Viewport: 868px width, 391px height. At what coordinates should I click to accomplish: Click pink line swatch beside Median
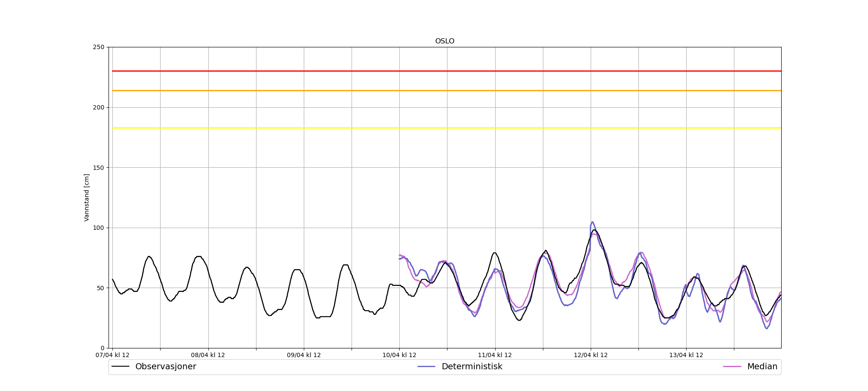732,367
